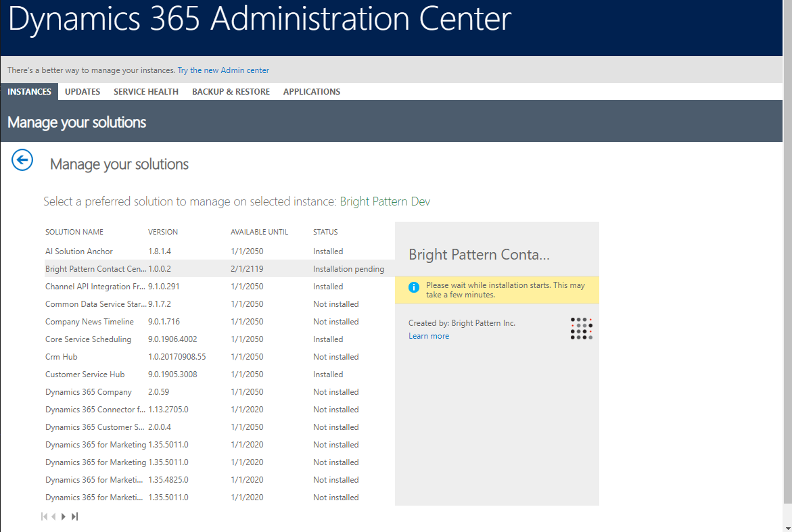Click version 9.0.1906.4002 cell

[x=172, y=339]
